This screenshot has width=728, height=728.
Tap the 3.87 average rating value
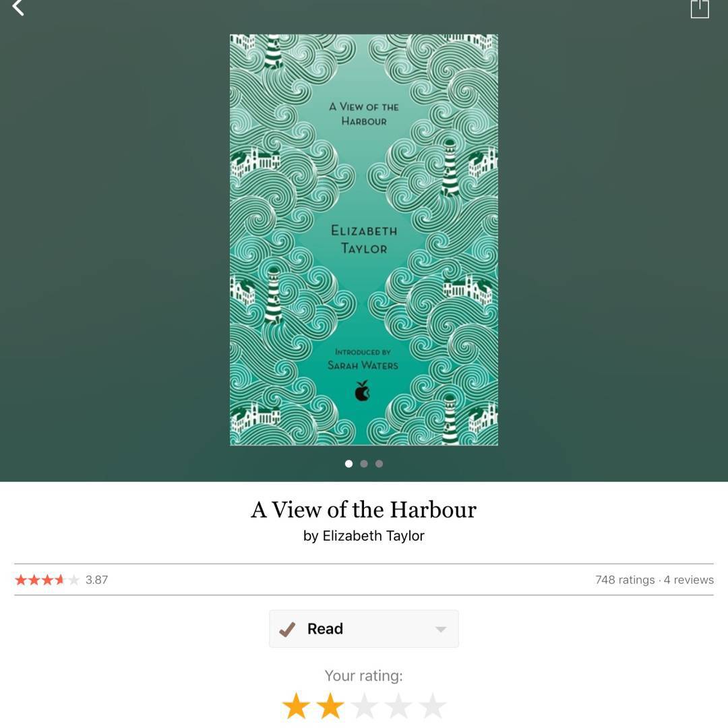pos(96,580)
